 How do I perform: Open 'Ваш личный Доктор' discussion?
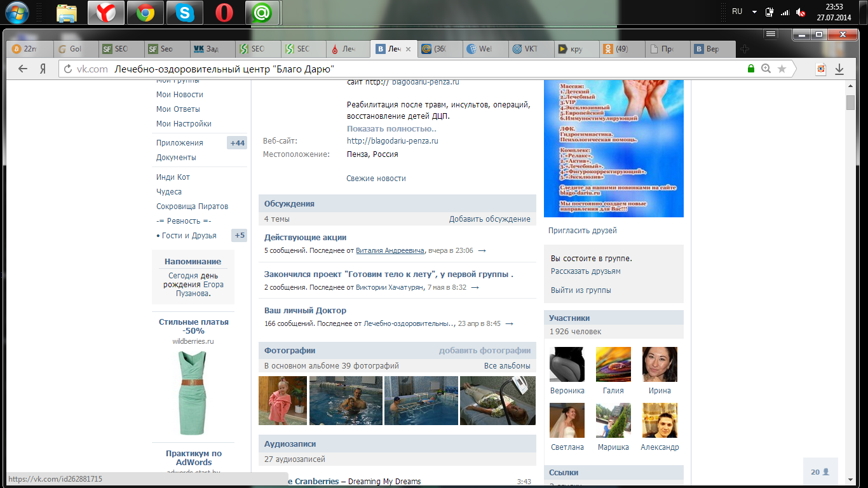point(305,311)
